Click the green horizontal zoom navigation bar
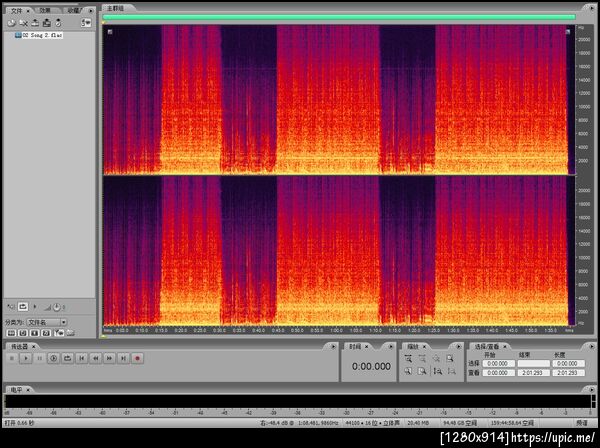The width and height of the screenshot is (600, 448). click(338, 17)
